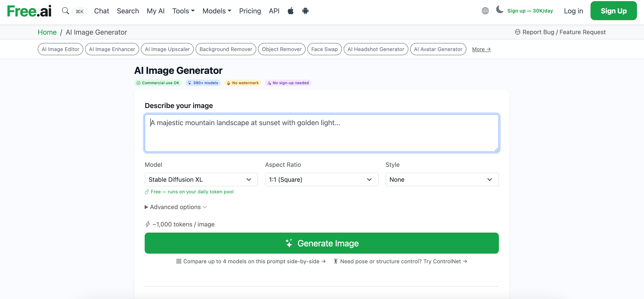644x299 pixels.
Task: Click the AI Image Generator page heading
Action: click(178, 71)
